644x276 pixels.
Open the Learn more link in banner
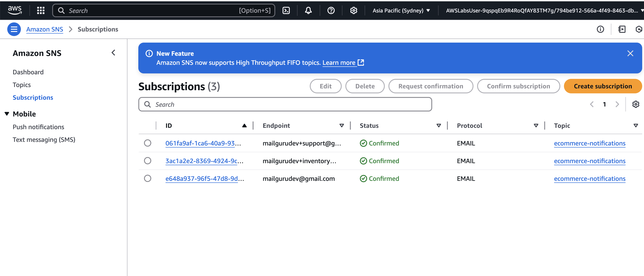click(x=339, y=63)
